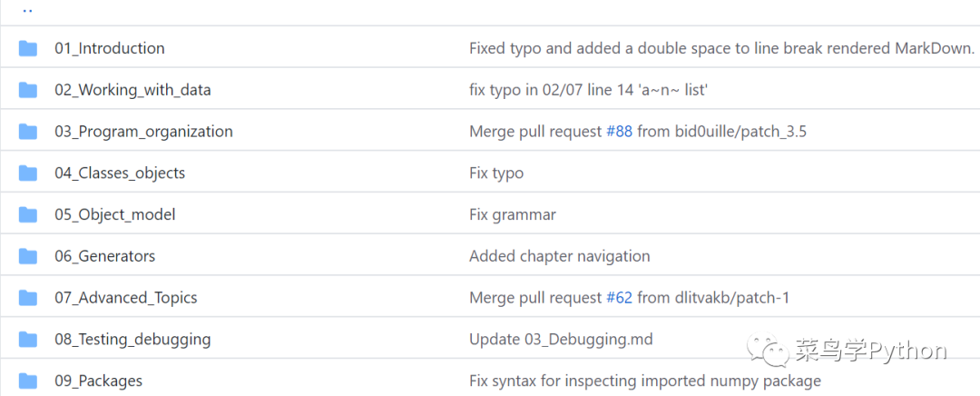
Task: Open the 08_Testing_debugging directory link
Action: coord(132,340)
